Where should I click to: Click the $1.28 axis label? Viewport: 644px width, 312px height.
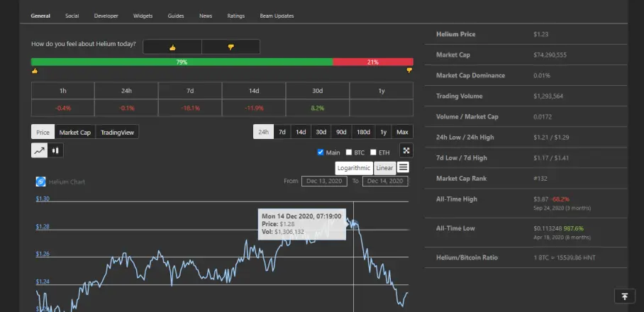pyautogui.click(x=43, y=226)
